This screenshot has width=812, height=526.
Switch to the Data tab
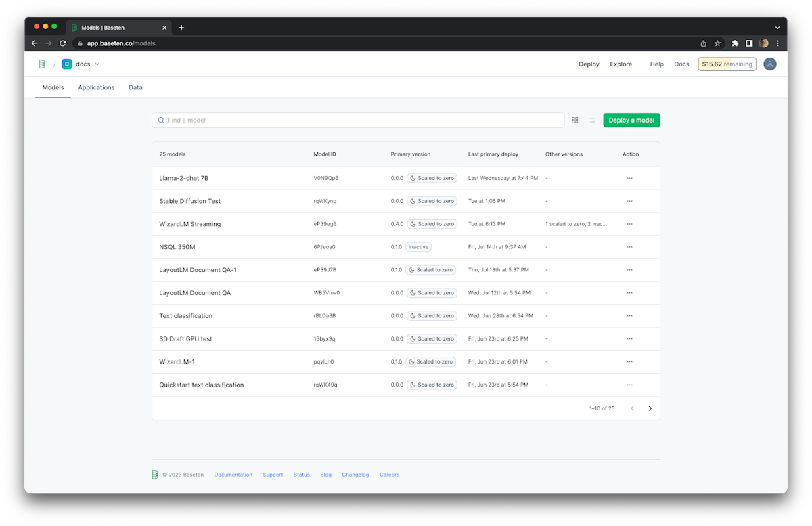(135, 87)
